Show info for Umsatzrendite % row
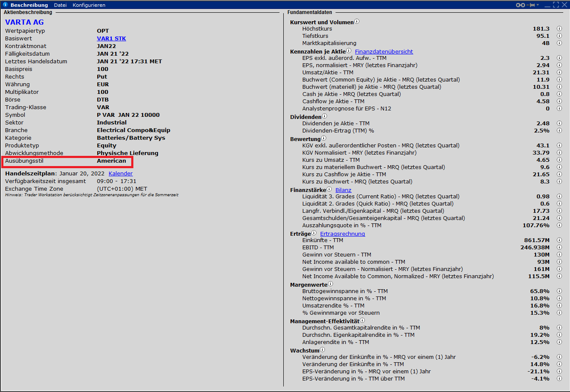570x392 pixels. pyautogui.click(x=559, y=306)
